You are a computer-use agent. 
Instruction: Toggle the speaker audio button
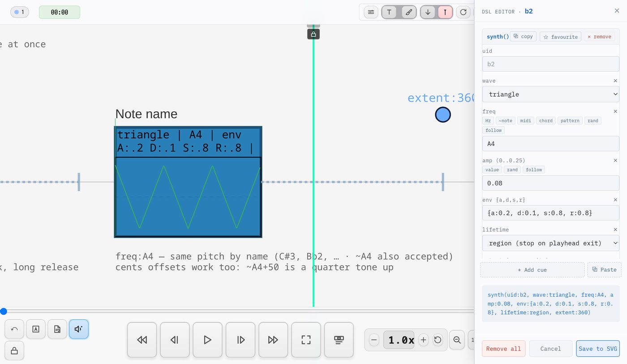[x=79, y=329]
